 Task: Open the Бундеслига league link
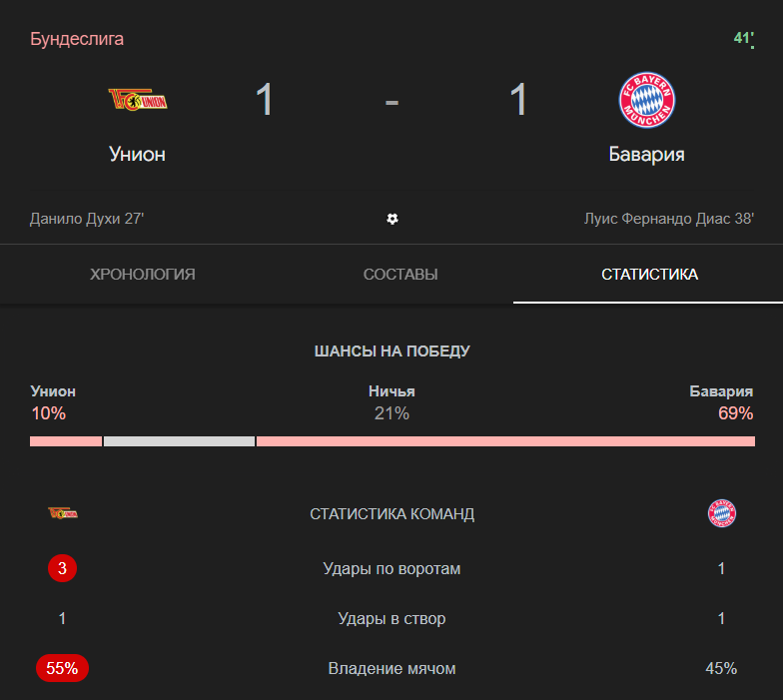click(x=77, y=39)
